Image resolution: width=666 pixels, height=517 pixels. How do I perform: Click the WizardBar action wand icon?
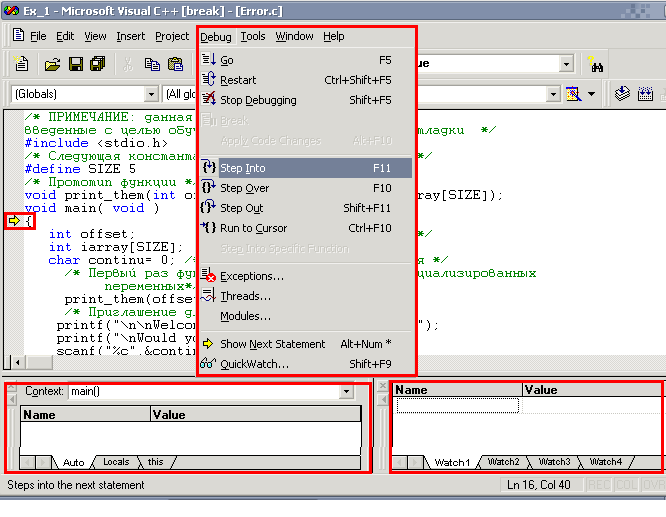tap(573, 93)
